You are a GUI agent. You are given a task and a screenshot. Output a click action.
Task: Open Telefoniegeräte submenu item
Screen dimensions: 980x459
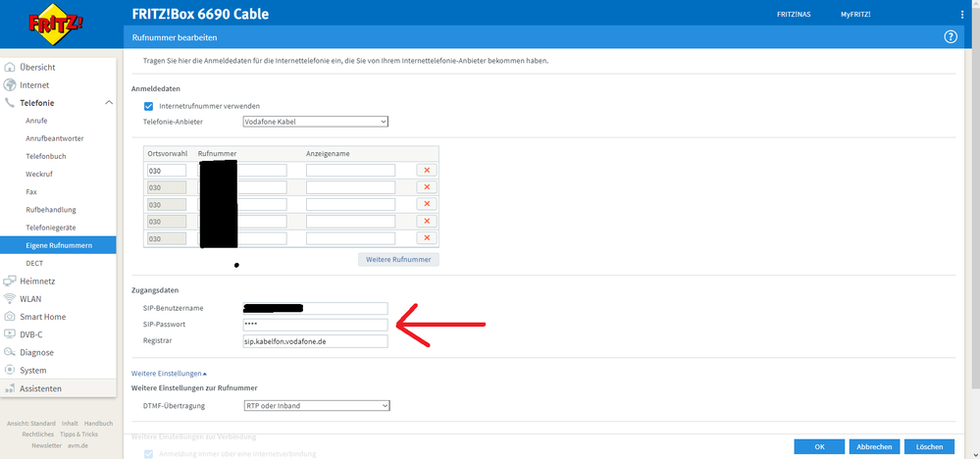point(51,228)
